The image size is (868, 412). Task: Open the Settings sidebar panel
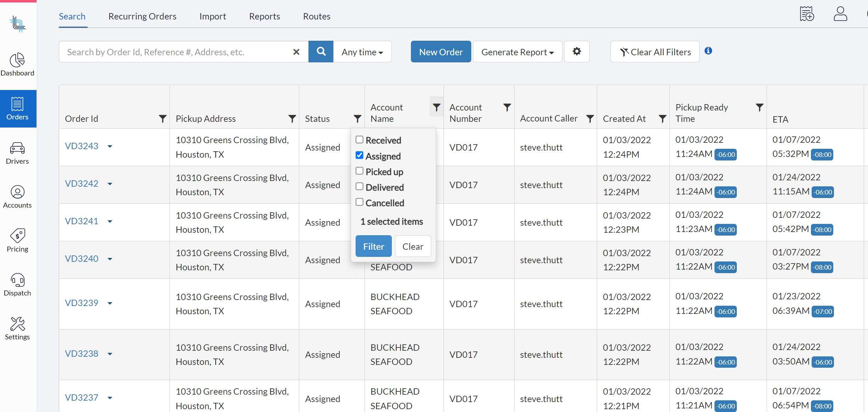pos(17,328)
